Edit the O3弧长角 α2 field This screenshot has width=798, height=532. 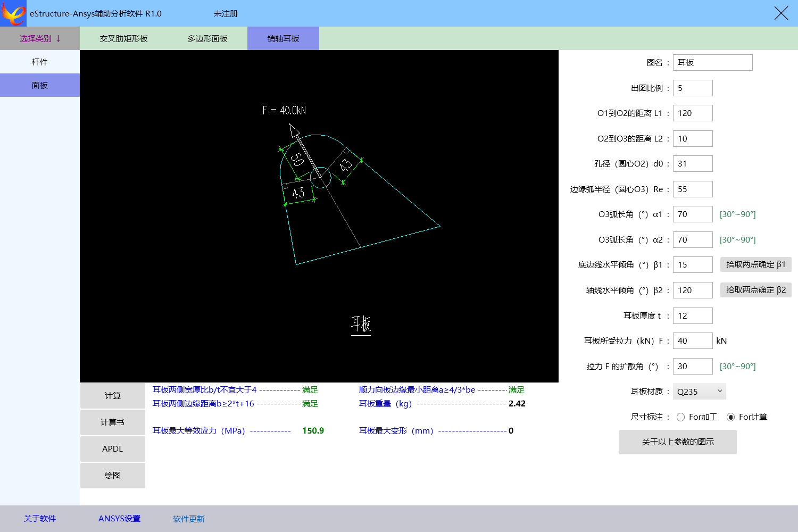[693, 239]
